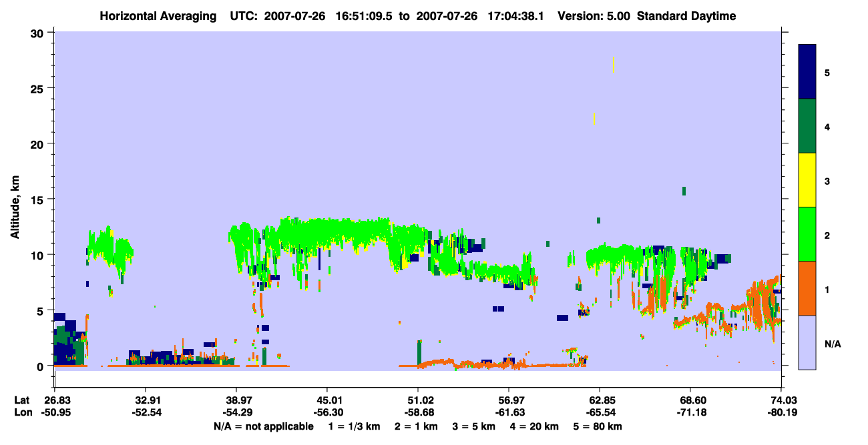Viewport: 868px width, 445px height.
Task: Click the color bar label '5'
Action: [x=827, y=72]
